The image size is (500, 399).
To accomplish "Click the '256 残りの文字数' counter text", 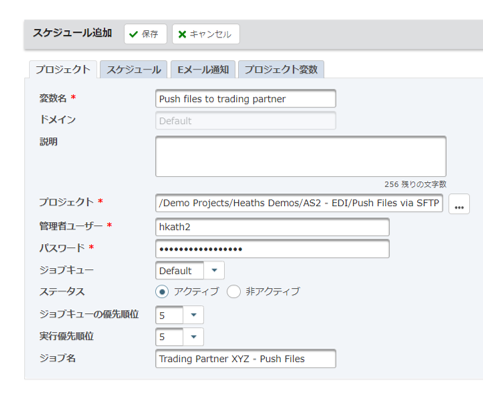I will click(415, 184).
